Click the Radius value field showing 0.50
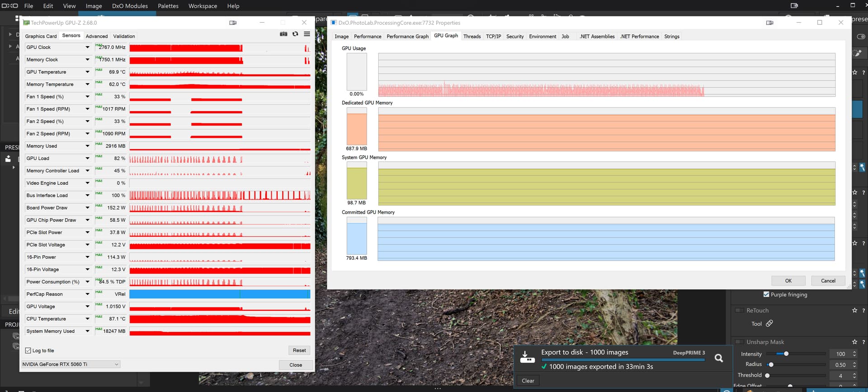868x392 pixels. click(840, 365)
